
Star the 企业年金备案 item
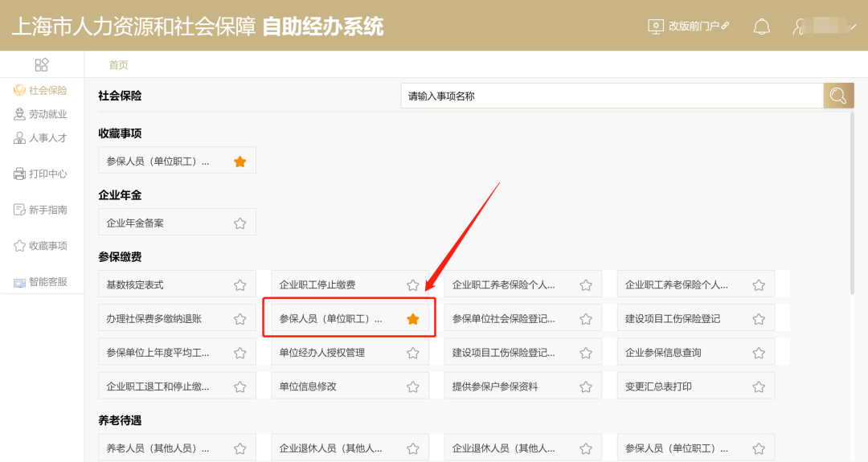(240, 223)
